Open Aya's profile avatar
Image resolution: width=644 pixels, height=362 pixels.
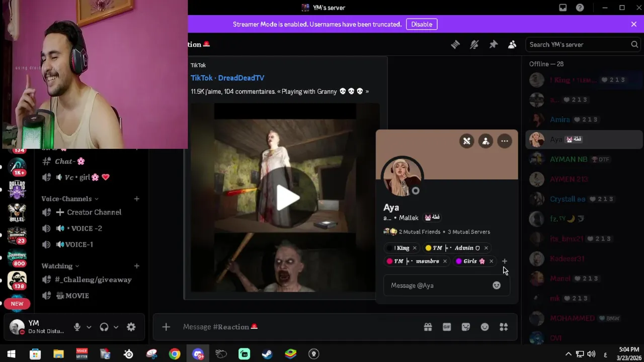tap(403, 176)
